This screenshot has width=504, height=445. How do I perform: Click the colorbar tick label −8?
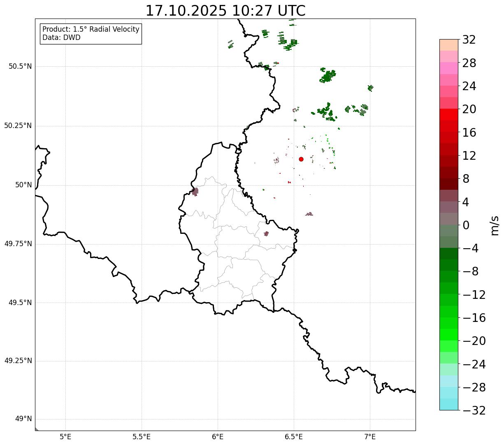point(470,271)
